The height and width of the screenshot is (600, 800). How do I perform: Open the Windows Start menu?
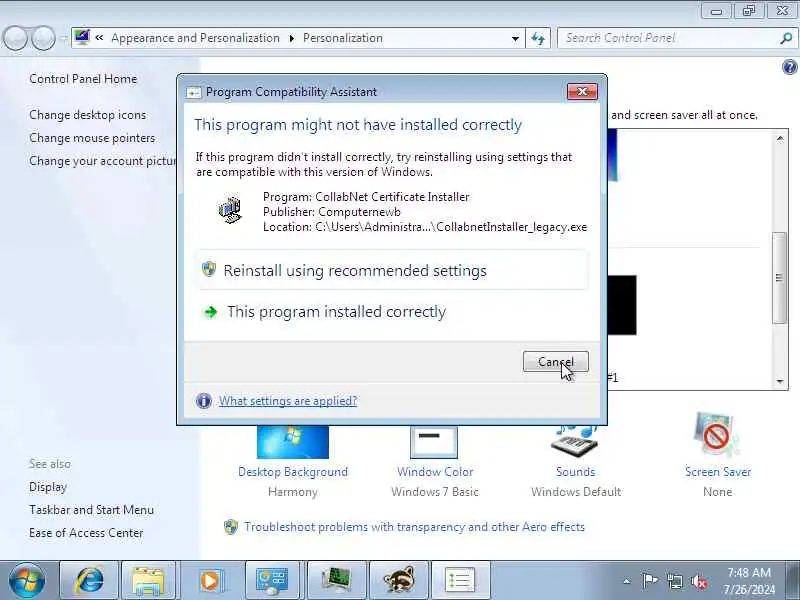coord(27,580)
